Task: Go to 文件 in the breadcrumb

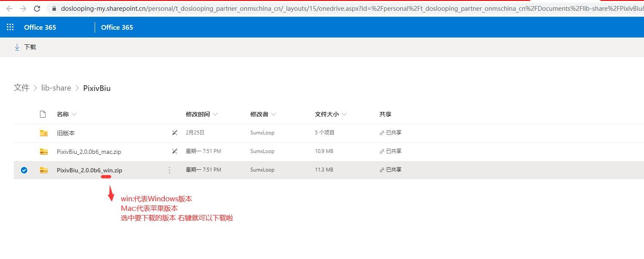Action: 22,88
